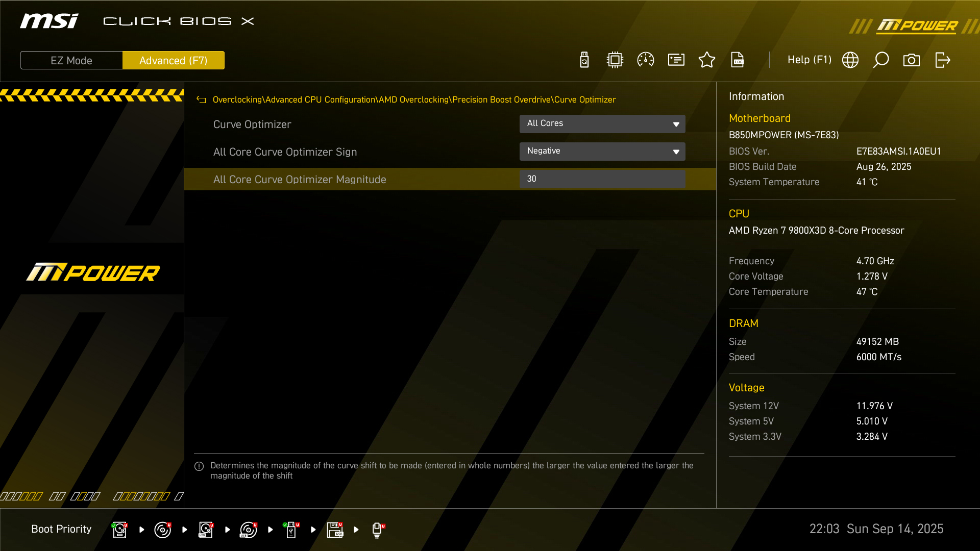
Task: Switch to EZ Mode
Action: tap(71, 60)
